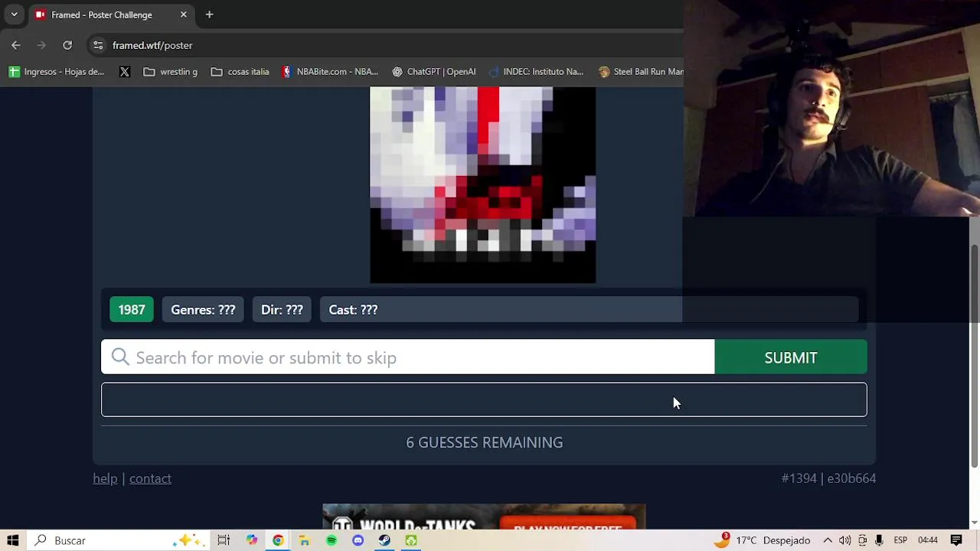This screenshot has width=980, height=551.
Task: Open the NBABite.com bookmark
Action: (x=330, y=71)
